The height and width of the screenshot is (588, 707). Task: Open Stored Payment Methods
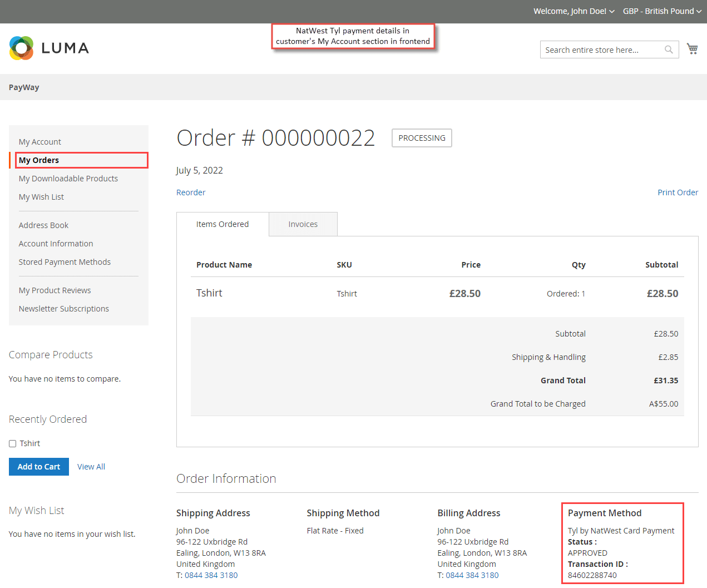[65, 262]
